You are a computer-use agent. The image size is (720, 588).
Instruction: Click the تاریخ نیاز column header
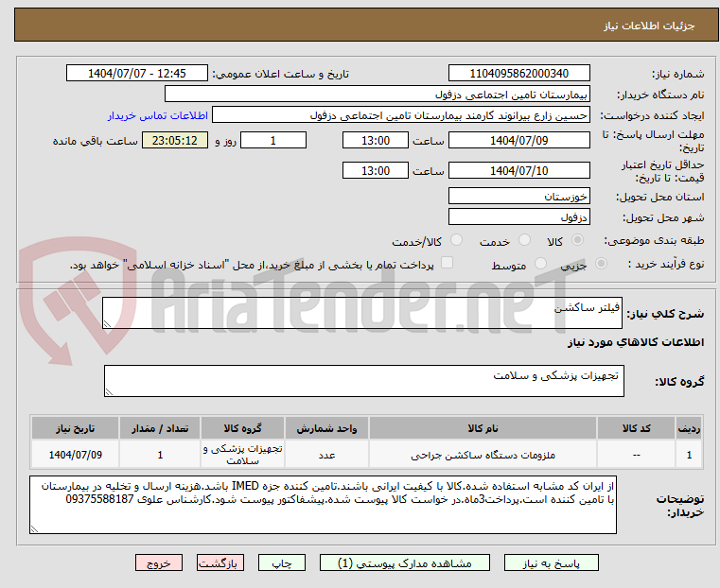[75, 428]
